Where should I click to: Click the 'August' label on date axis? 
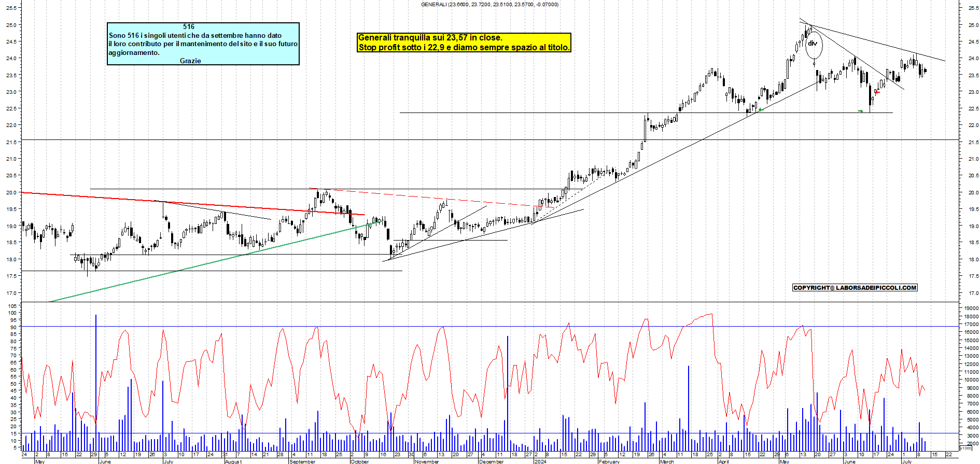point(233,461)
